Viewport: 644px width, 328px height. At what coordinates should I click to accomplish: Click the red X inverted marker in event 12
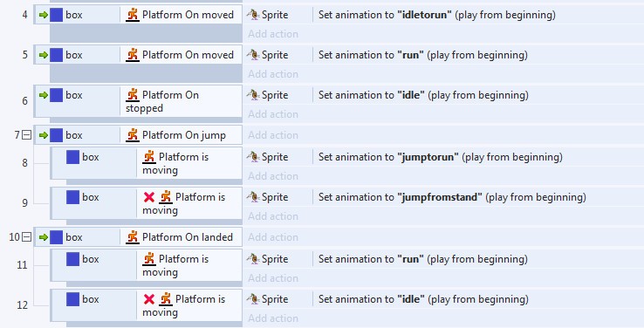149,299
